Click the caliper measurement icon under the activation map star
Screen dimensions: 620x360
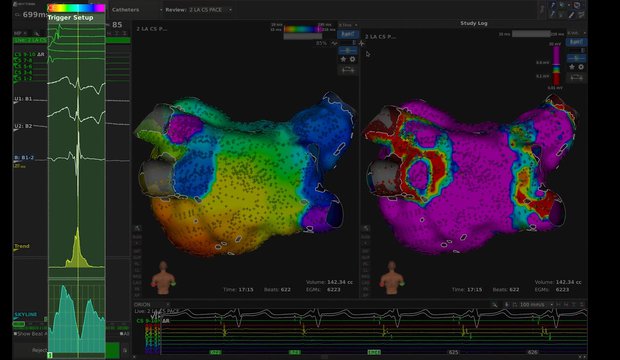click(348, 70)
